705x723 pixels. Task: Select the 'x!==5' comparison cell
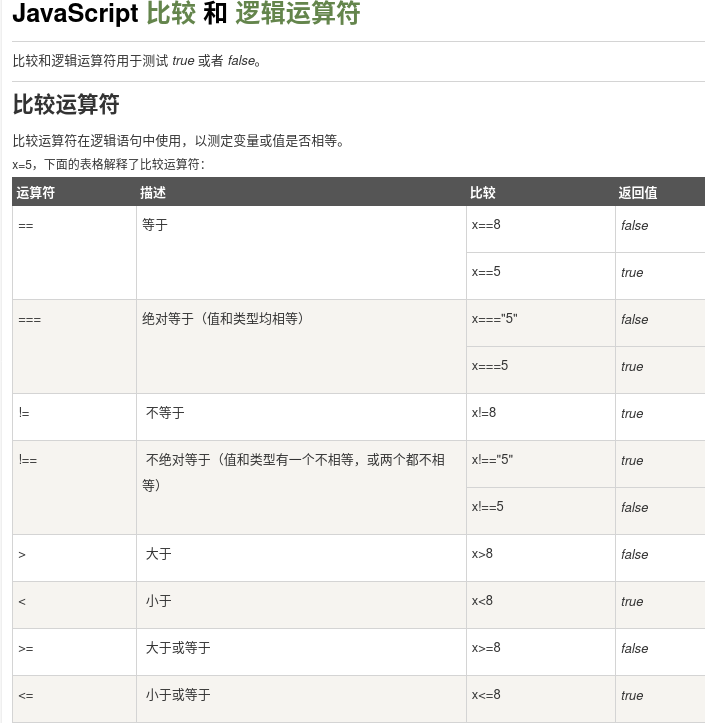pos(541,511)
